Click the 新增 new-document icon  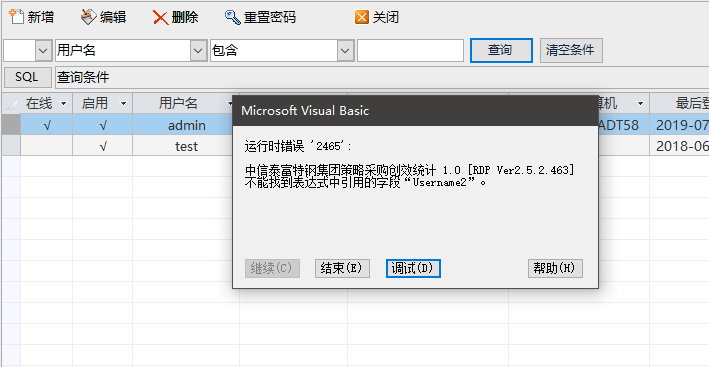click(x=17, y=17)
